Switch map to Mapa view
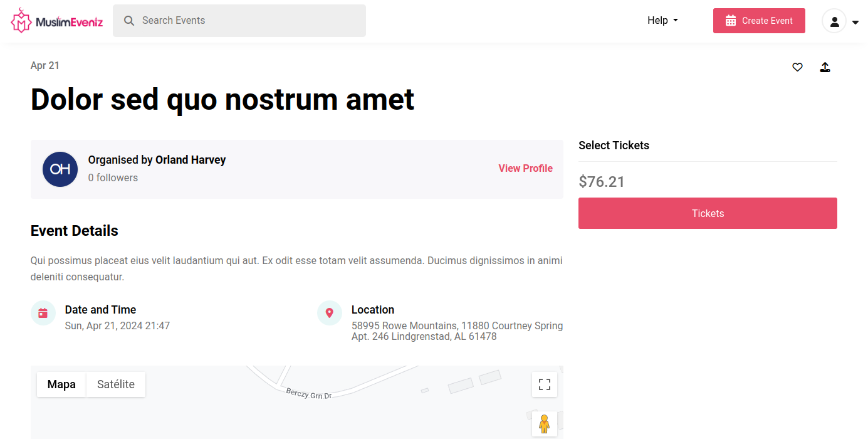The width and height of the screenshot is (868, 439). click(61, 384)
